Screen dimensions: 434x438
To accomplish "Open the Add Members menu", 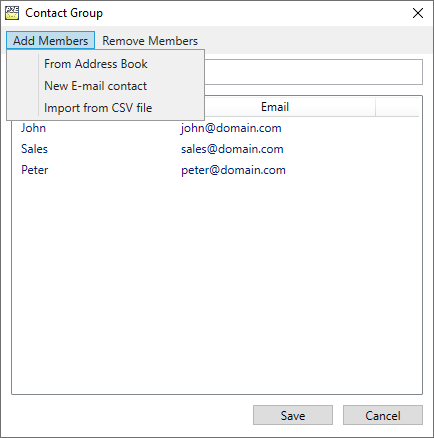I will (50, 41).
